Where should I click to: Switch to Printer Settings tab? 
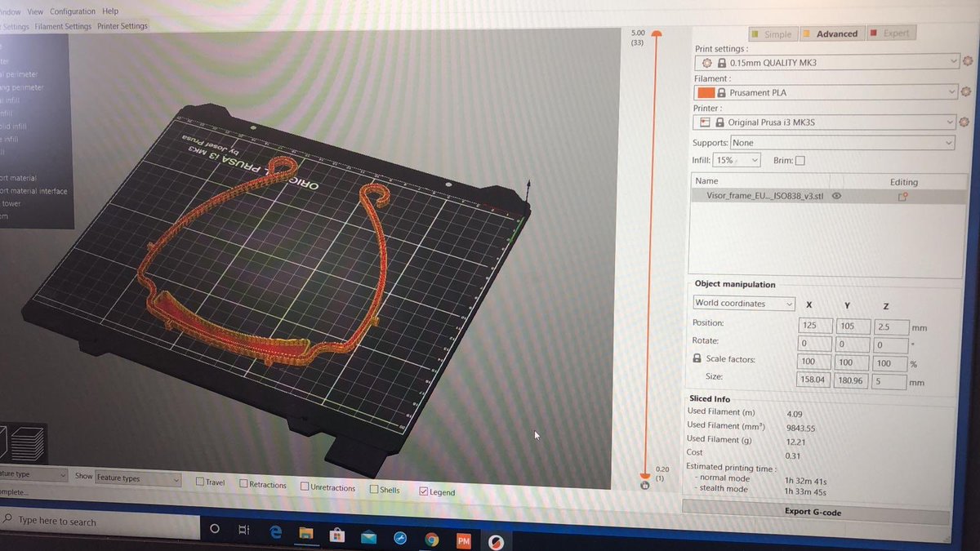pos(122,26)
